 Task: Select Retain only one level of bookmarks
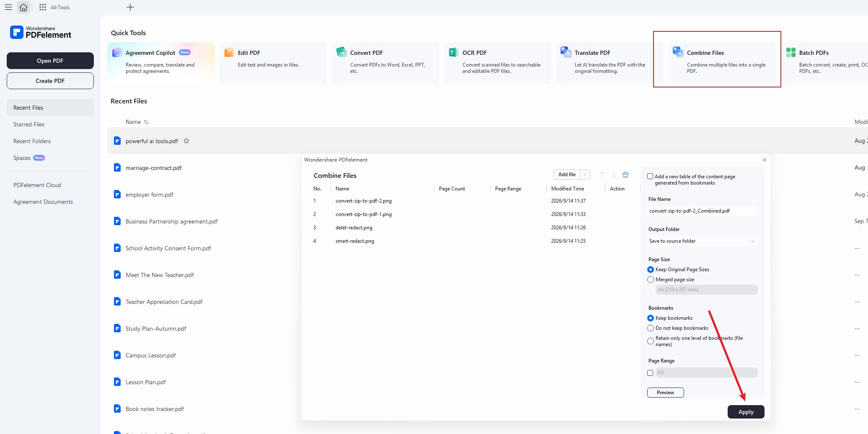click(651, 341)
